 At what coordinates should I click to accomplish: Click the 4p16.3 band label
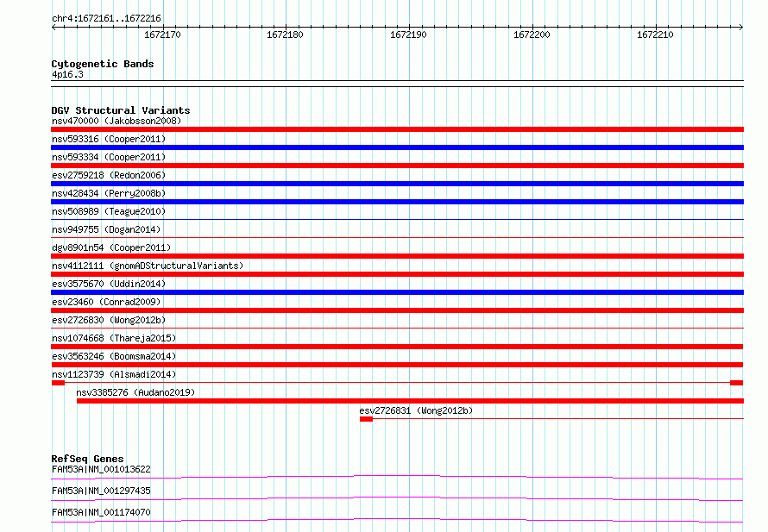click(x=67, y=74)
